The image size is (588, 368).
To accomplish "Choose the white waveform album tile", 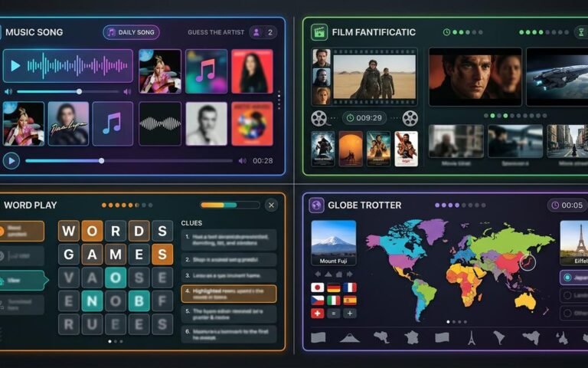I will pyautogui.click(x=160, y=123).
